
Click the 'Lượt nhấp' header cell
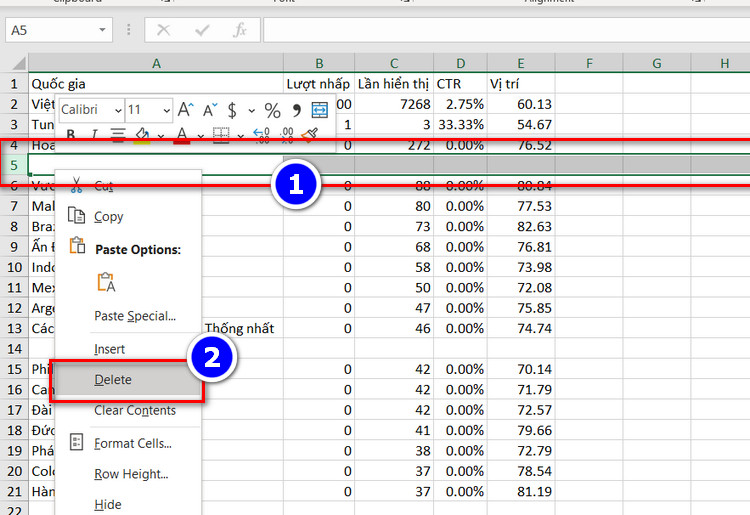point(319,84)
